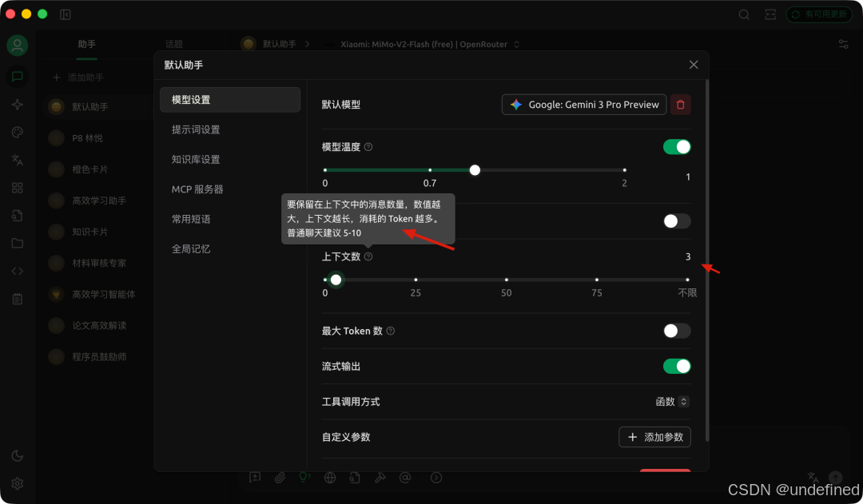The image size is (863, 504).
Task: Toggle the switch below the temperature slider
Action: pyautogui.click(x=677, y=221)
